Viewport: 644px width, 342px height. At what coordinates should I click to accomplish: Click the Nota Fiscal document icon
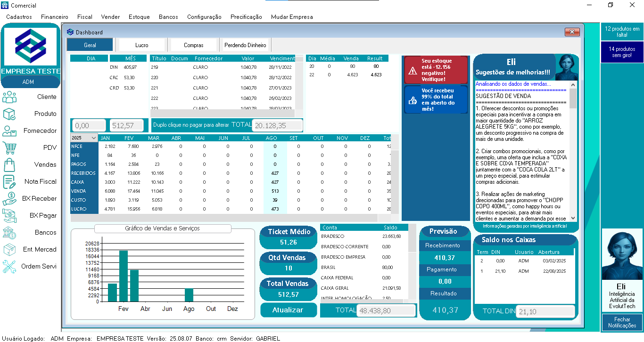10,182
